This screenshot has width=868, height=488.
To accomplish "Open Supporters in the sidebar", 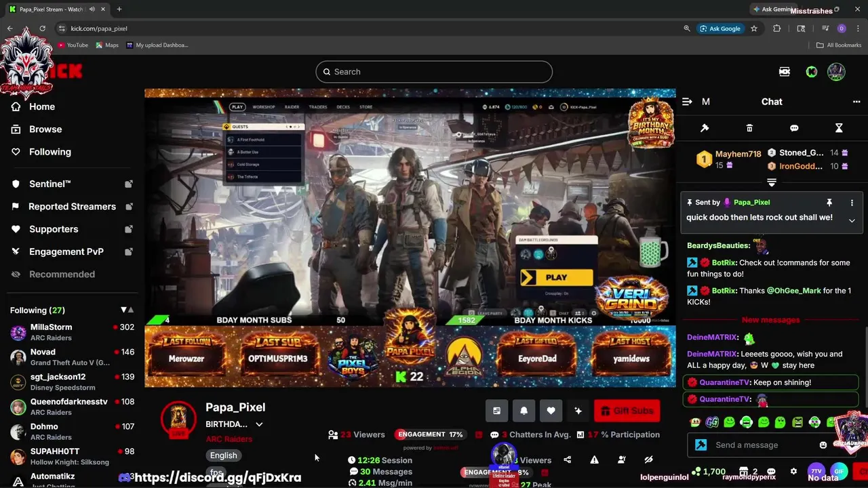I will pyautogui.click(x=71, y=229).
